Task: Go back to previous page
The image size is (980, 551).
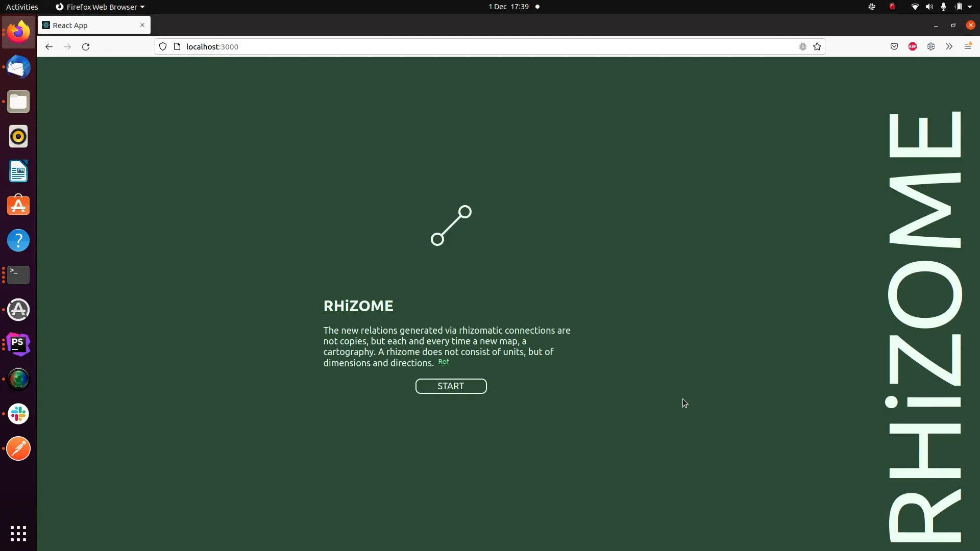Action: 49,47
